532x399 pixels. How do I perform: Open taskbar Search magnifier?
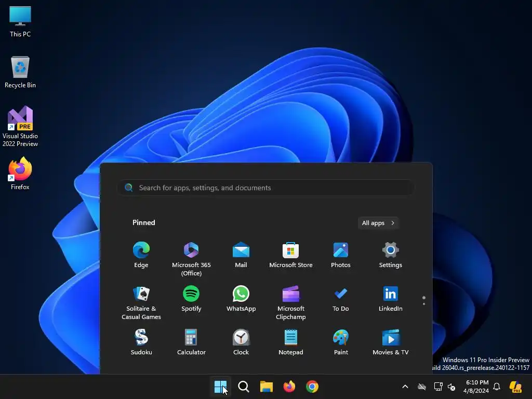coord(244,387)
